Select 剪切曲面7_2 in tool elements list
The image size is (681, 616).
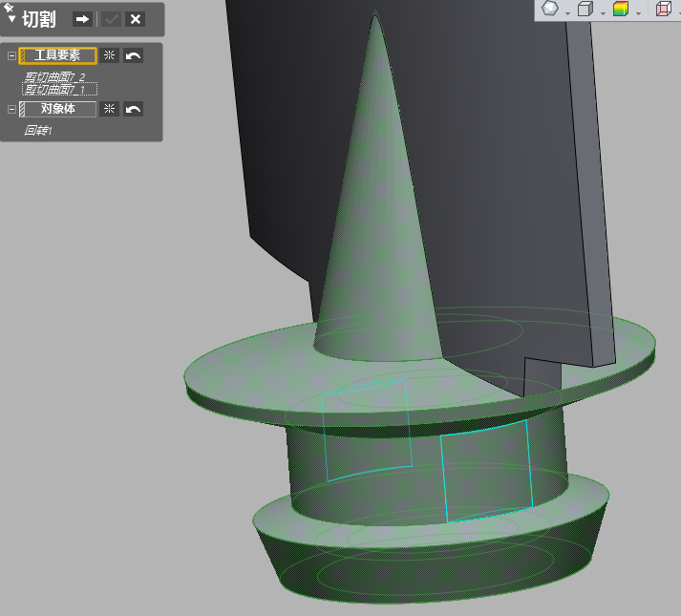(54, 76)
